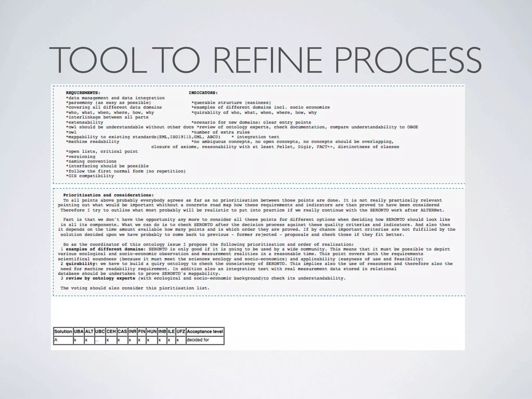The image size is (532, 399).
Task: Click solution 'A' table cell
Action: (x=63, y=340)
